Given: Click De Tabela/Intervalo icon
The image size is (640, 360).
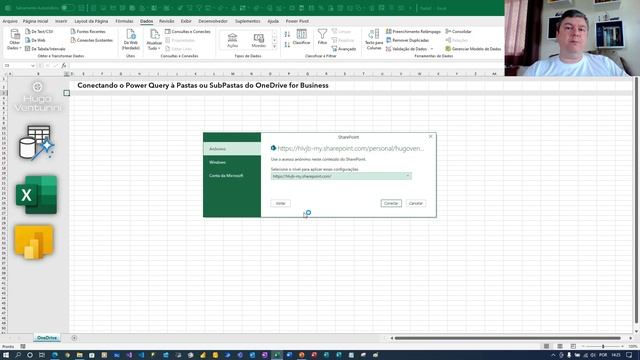Looking at the screenshot, I should click(28, 49).
